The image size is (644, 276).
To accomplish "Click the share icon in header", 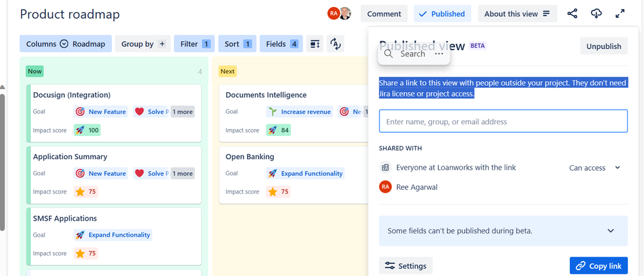I will (x=572, y=14).
